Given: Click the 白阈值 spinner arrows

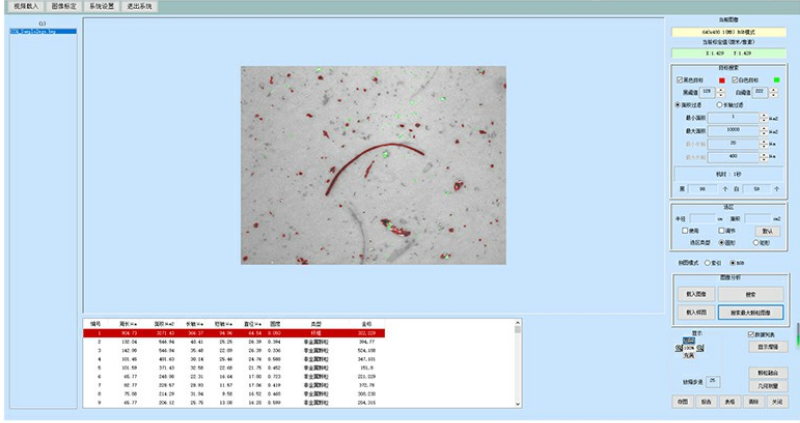Looking at the screenshot, I should coord(774,92).
